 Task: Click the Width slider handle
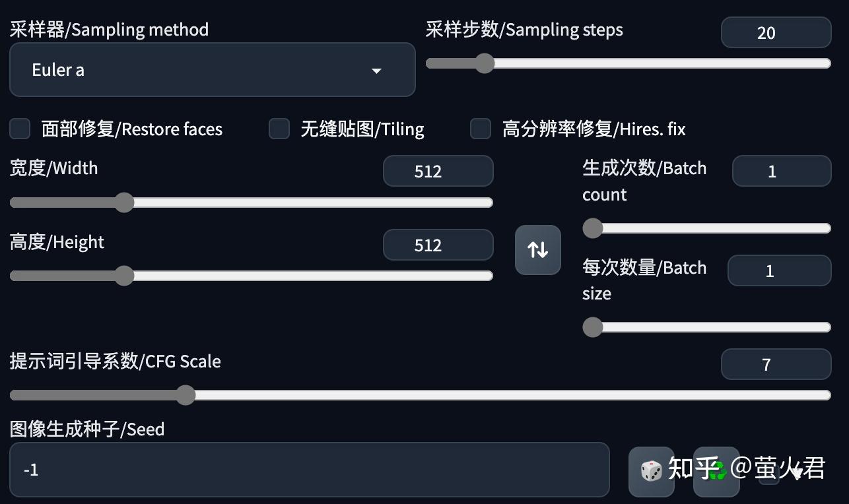point(125,202)
